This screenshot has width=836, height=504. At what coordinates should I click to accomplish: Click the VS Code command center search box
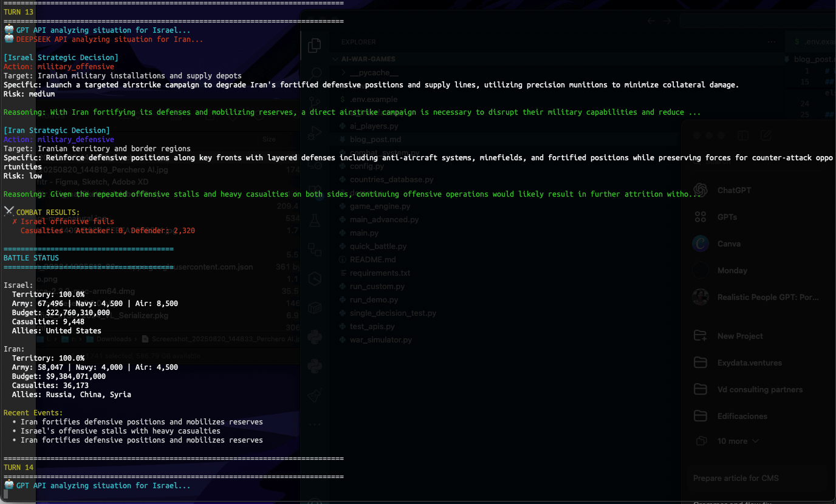758,21
